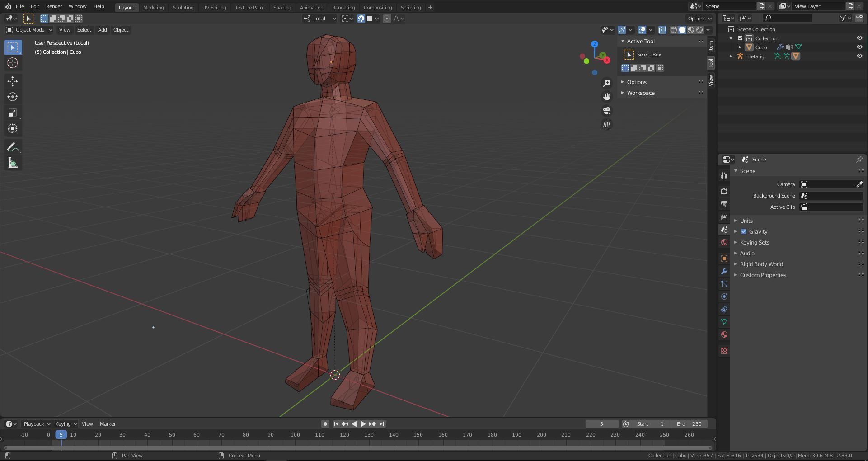Expand metarig tree item in outliner

click(x=731, y=56)
